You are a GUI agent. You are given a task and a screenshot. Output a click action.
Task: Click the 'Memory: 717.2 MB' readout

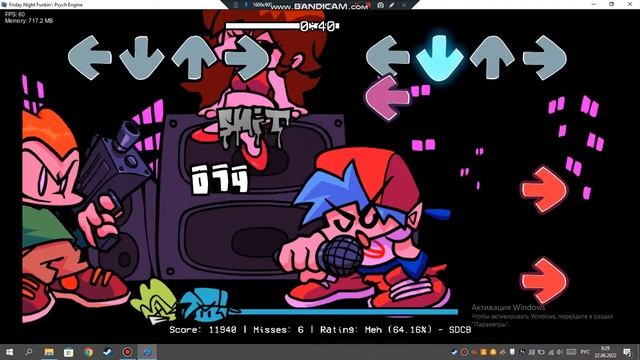tap(29, 20)
